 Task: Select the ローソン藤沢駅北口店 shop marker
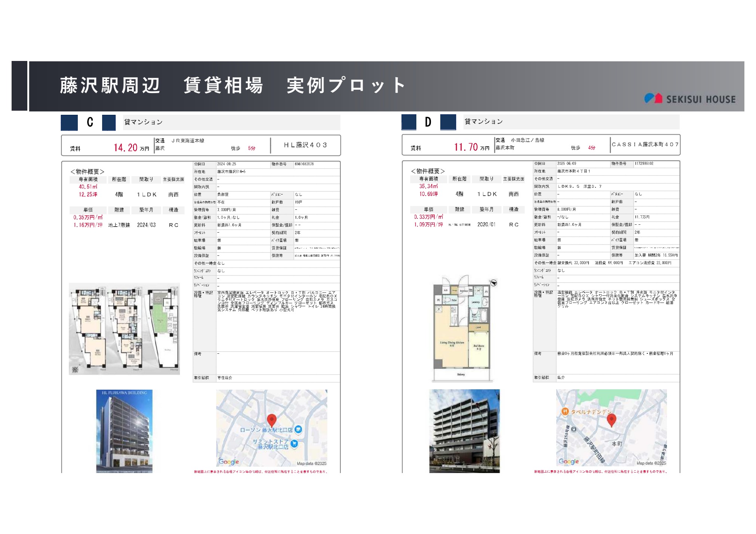pyautogui.click(x=298, y=429)
